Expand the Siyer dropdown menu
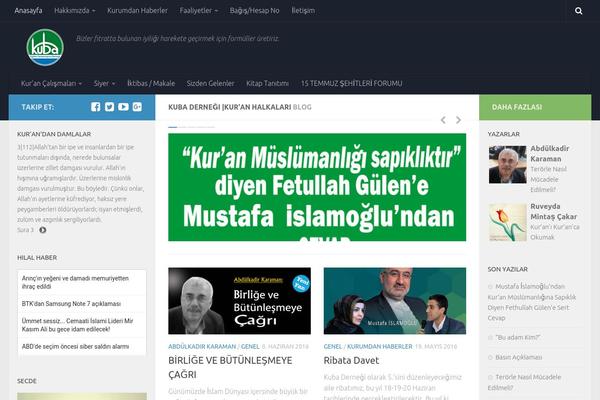This screenshot has height=400, width=600. tap(104, 83)
